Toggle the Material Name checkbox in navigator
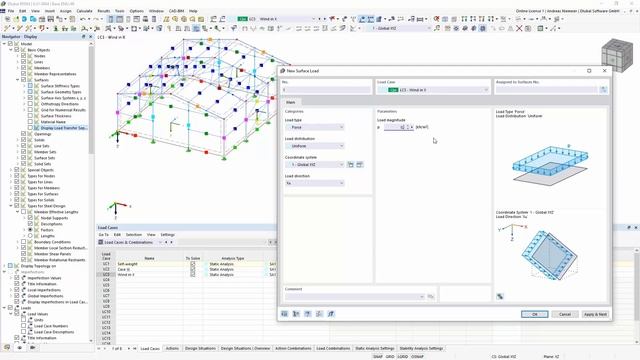Screen dimensions: 640x360 pyautogui.click(x=30, y=122)
